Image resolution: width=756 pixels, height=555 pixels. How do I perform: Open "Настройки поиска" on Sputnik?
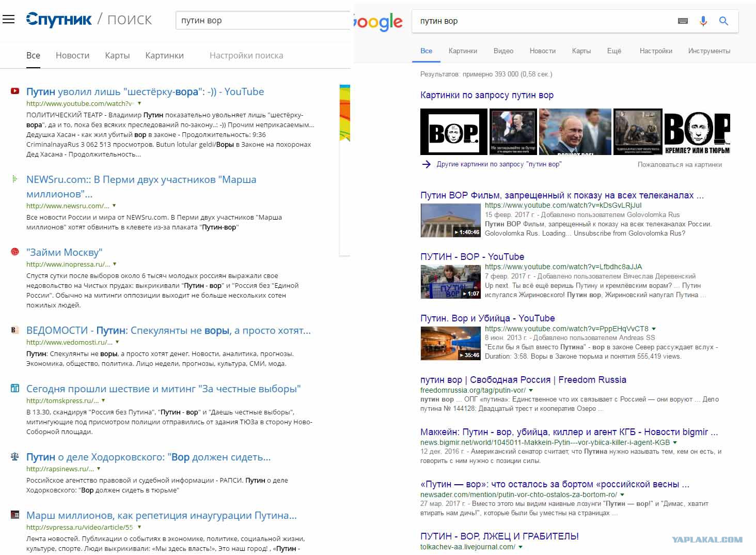pos(246,55)
